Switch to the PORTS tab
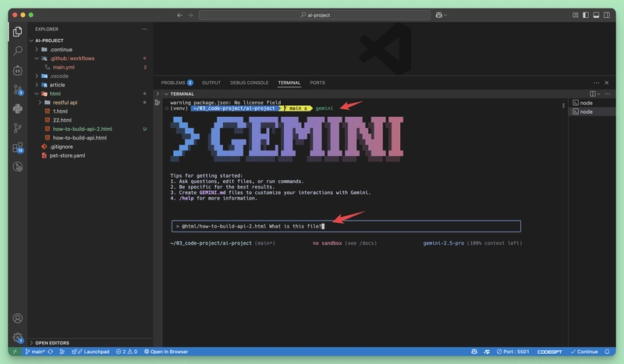The height and width of the screenshot is (364, 624). 317,83
